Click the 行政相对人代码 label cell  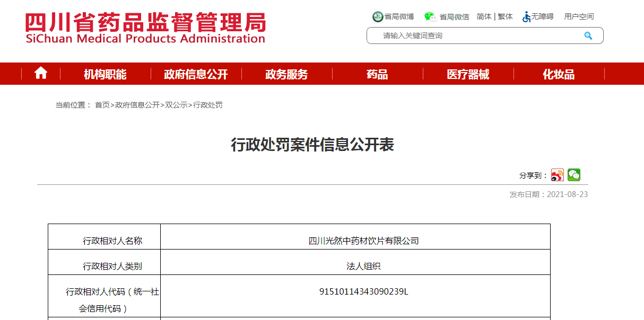(x=104, y=296)
